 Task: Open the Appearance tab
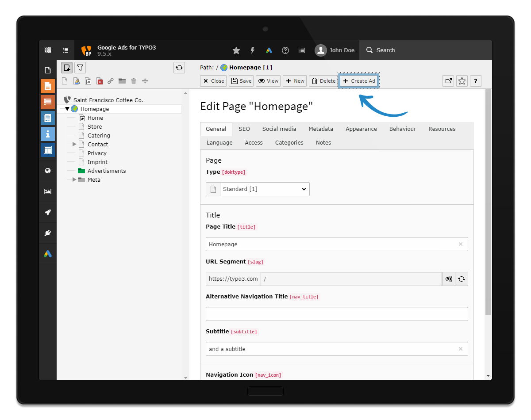click(x=362, y=129)
